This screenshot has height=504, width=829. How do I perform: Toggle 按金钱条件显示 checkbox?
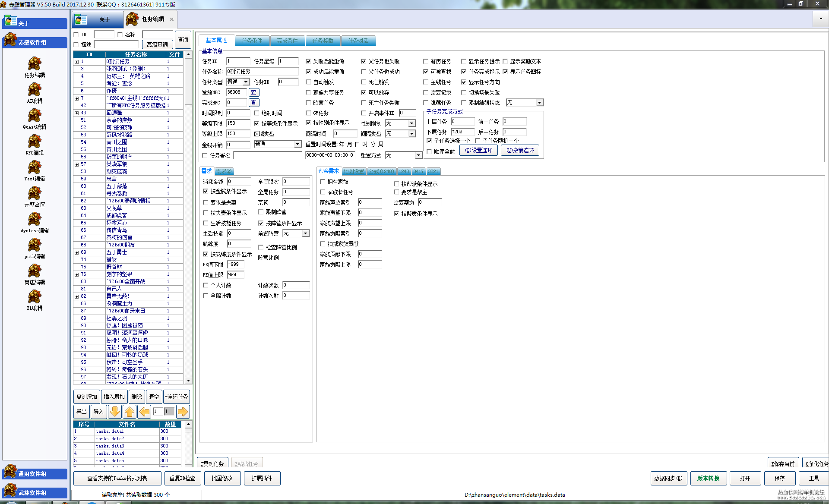(x=206, y=191)
